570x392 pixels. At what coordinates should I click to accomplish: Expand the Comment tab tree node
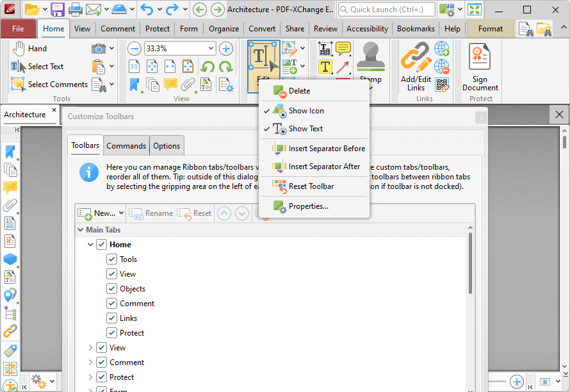click(90, 362)
